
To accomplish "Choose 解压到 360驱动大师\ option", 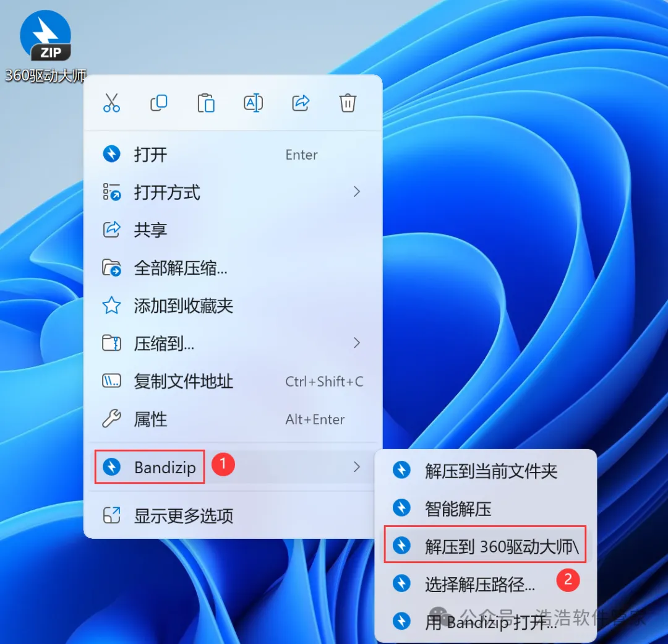I will [x=486, y=546].
